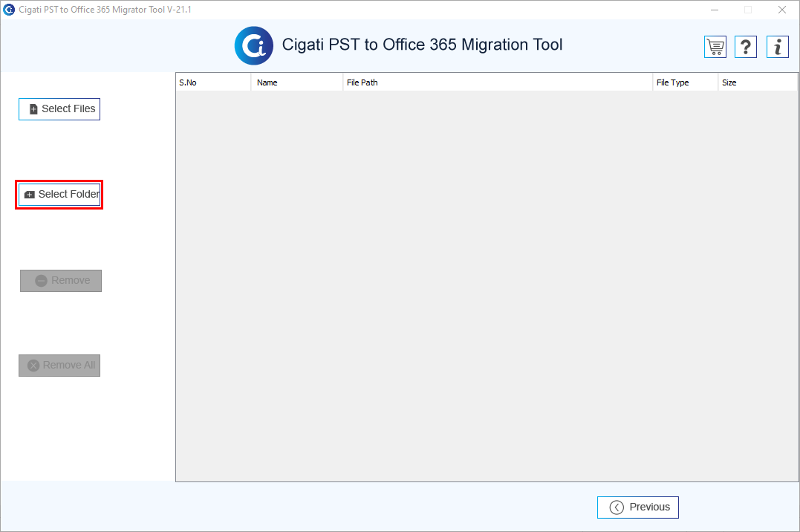
Task: Click the Remove button
Action: point(61,281)
